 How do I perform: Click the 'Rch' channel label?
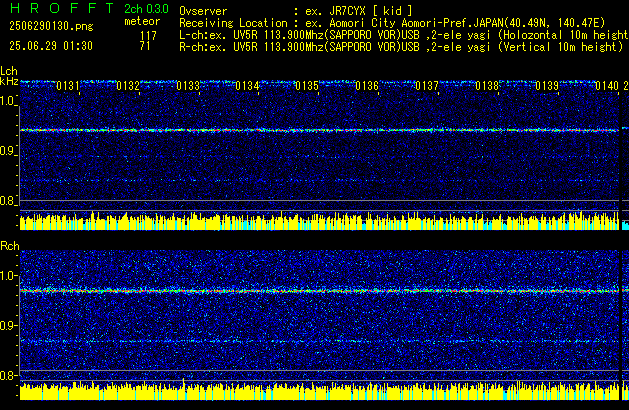[10, 246]
